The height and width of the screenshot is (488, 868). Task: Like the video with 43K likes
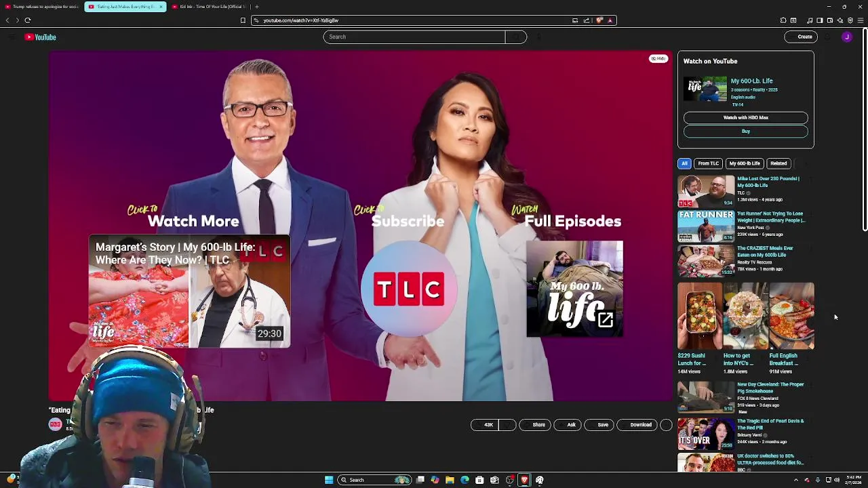485,425
